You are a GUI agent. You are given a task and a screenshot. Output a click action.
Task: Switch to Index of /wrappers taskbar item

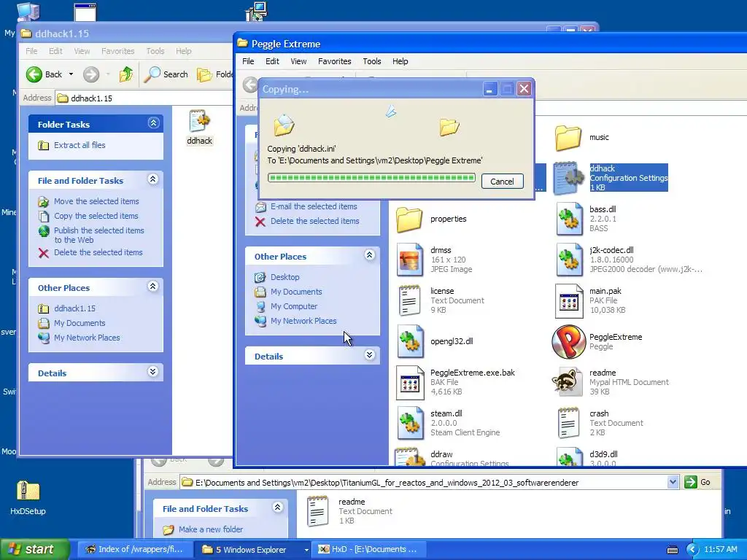(134, 549)
